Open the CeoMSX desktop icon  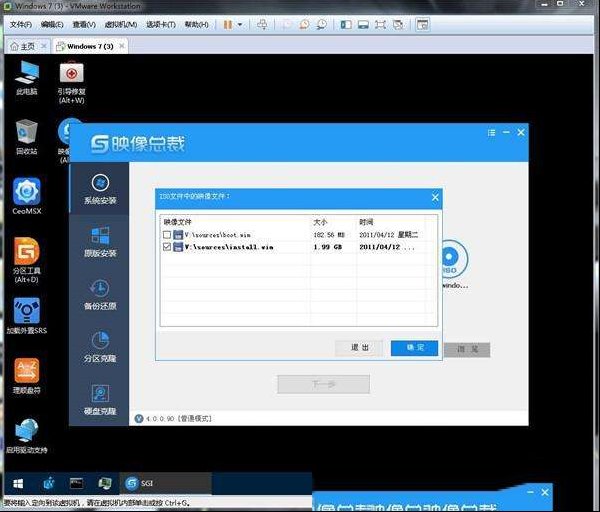coord(27,196)
